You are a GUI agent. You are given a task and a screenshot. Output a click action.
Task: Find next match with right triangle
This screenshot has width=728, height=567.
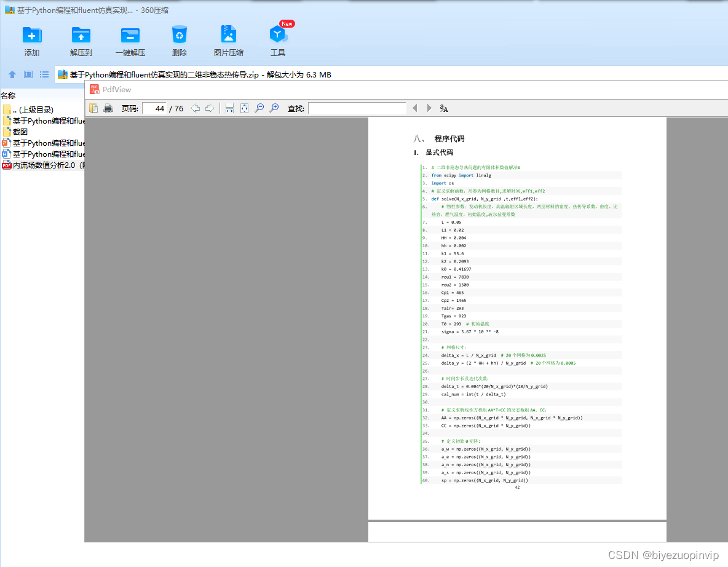click(429, 108)
